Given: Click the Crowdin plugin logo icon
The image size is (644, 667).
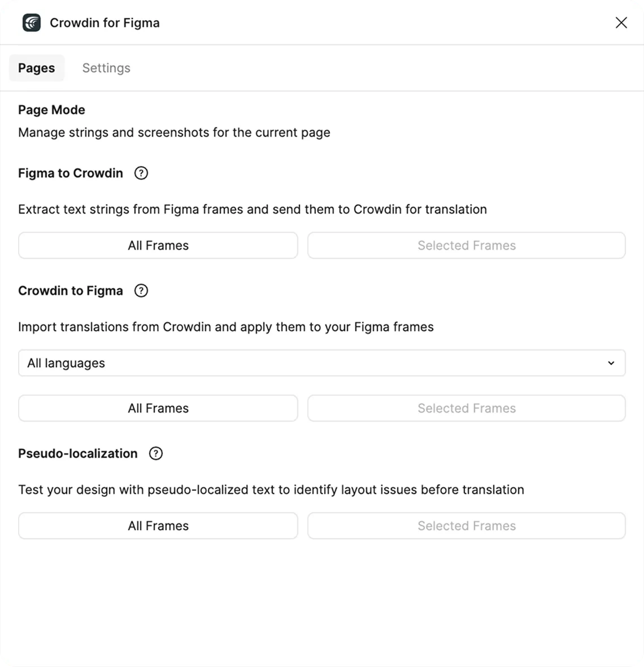Looking at the screenshot, I should [x=31, y=23].
